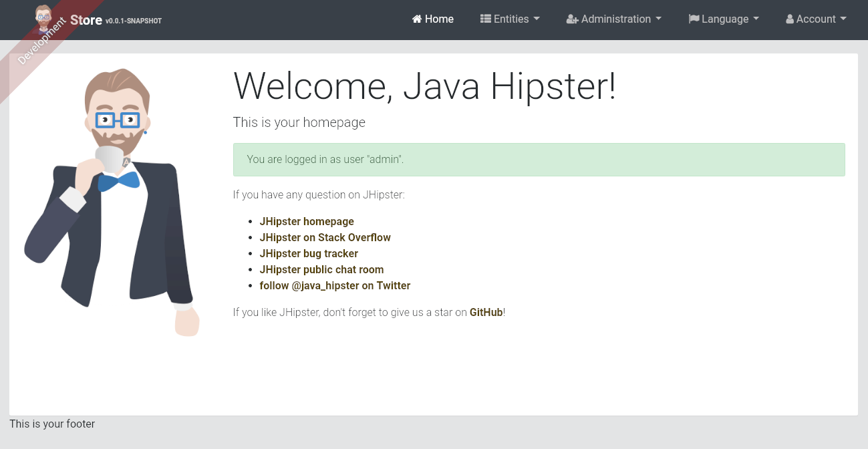The image size is (868, 449).
Task: Visit the JHipster bug tracker link
Action: point(309,254)
